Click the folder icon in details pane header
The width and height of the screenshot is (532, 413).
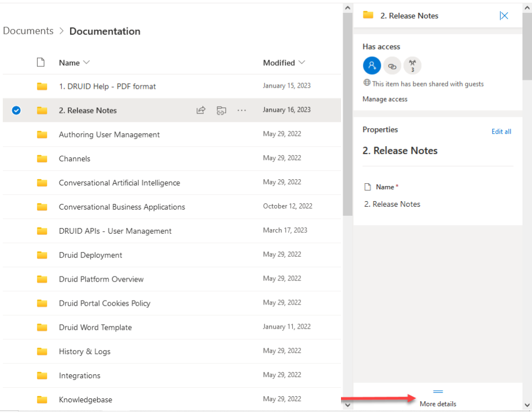(368, 15)
